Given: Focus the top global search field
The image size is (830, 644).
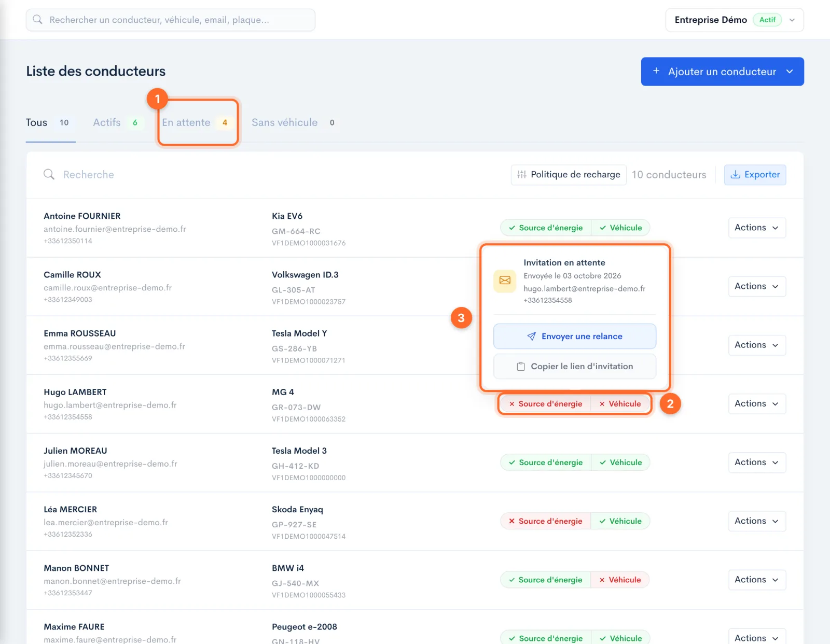Looking at the screenshot, I should [171, 20].
